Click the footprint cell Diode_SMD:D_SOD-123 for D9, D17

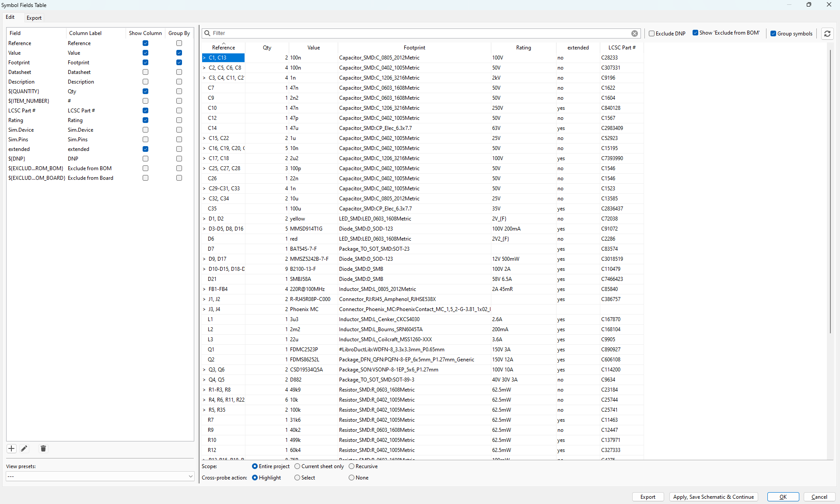(414, 259)
